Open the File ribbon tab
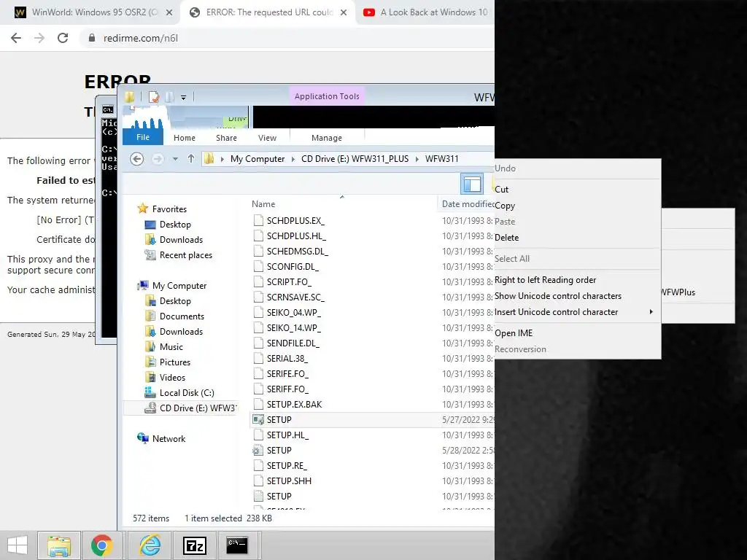 click(143, 137)
